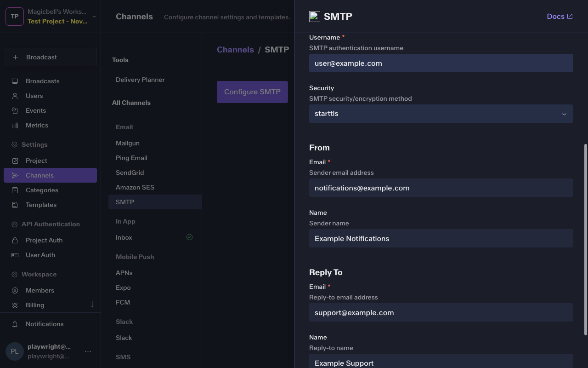This screenshot has width=588, height=368.
Task: Click the Categories icon in sidebar
Action: pyautogui.click(x=15, y=190)
